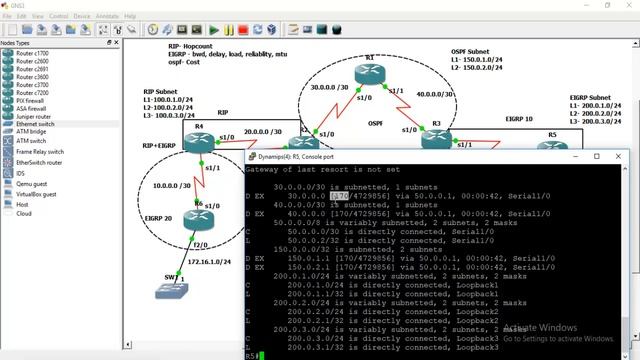Select Router c3600 node type

point(32,77)
